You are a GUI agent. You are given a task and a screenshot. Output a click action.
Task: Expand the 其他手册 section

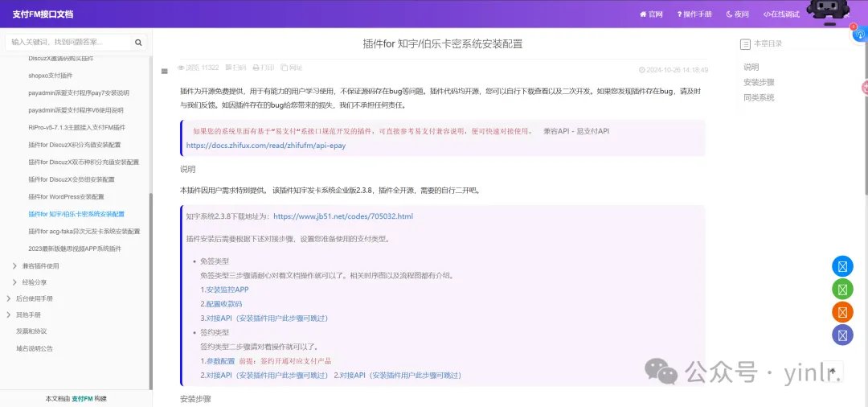(8, 314)
